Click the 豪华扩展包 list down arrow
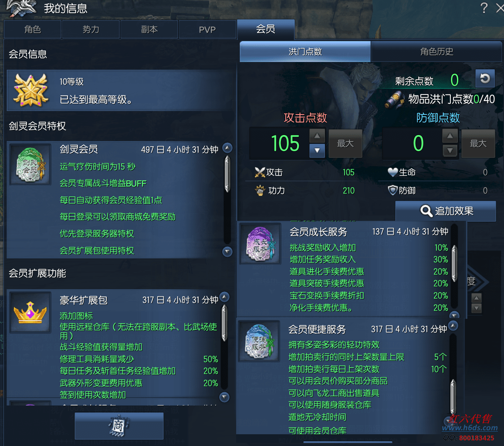 (224, 397)
